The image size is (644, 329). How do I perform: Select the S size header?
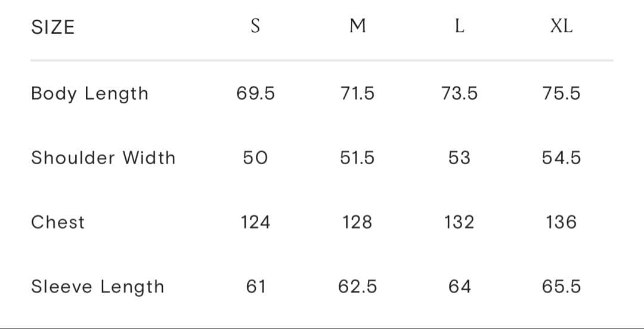coord(255,26)
